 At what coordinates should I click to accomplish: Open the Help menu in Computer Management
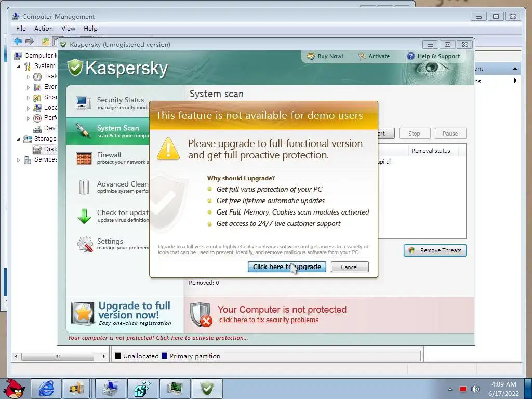(x=90, y=29)
